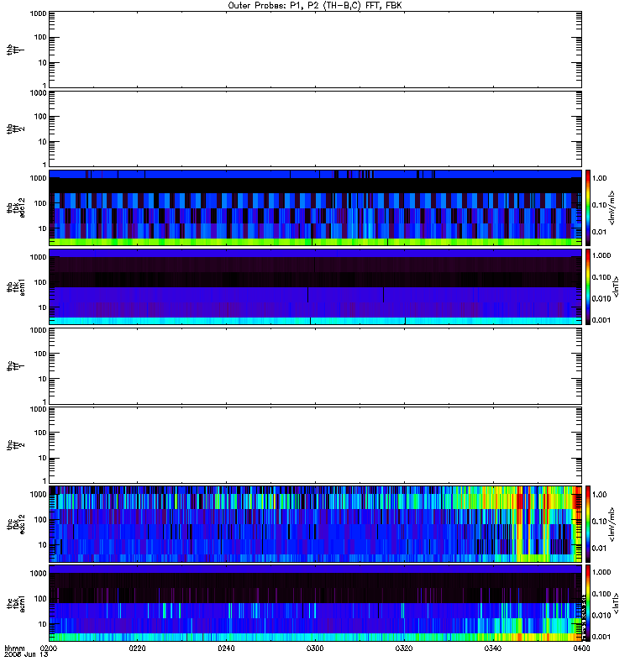This screenshot has width=630, height=672.
Task: Click the 0400 time axis label
Action: pos(581,648)
